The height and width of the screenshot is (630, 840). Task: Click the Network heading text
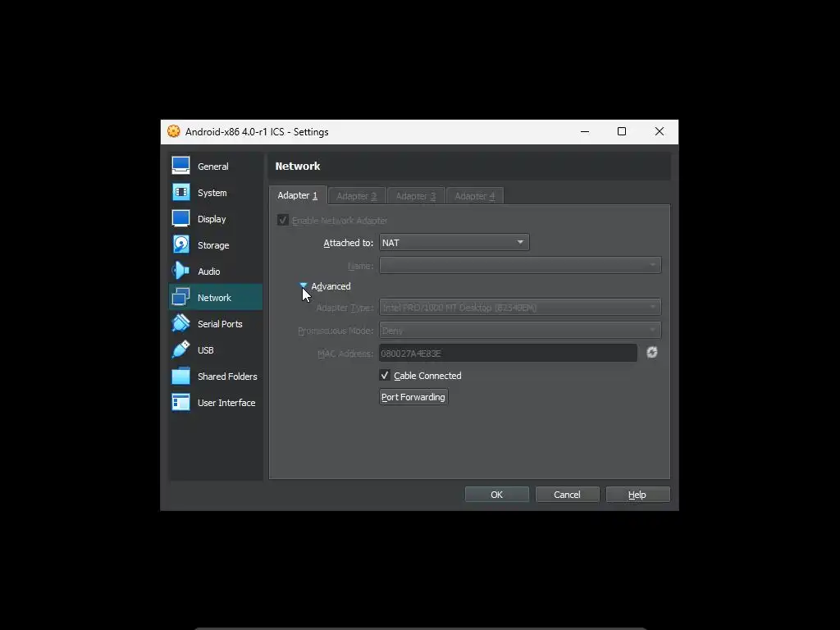point(297,166)
